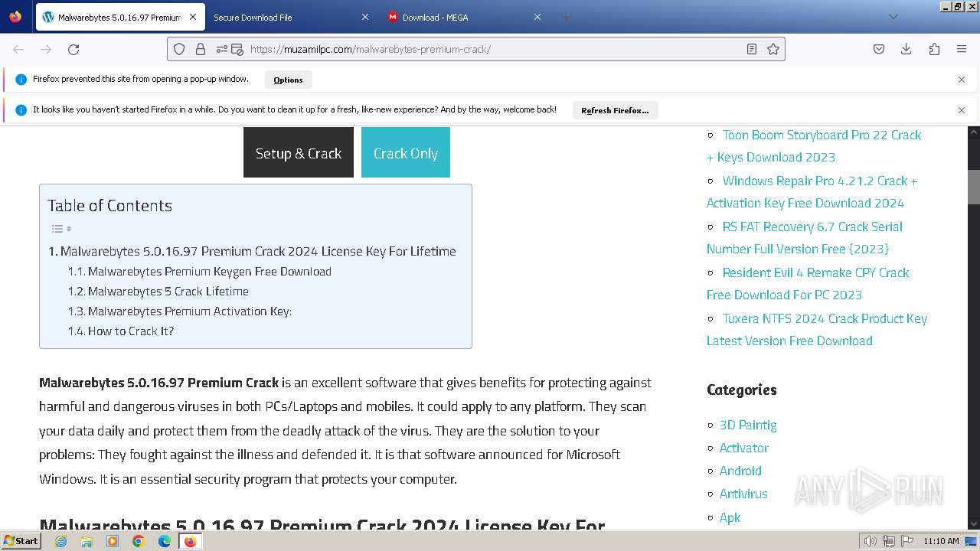Dismiss the pop-up blocked notification

[x=962, y=80]
